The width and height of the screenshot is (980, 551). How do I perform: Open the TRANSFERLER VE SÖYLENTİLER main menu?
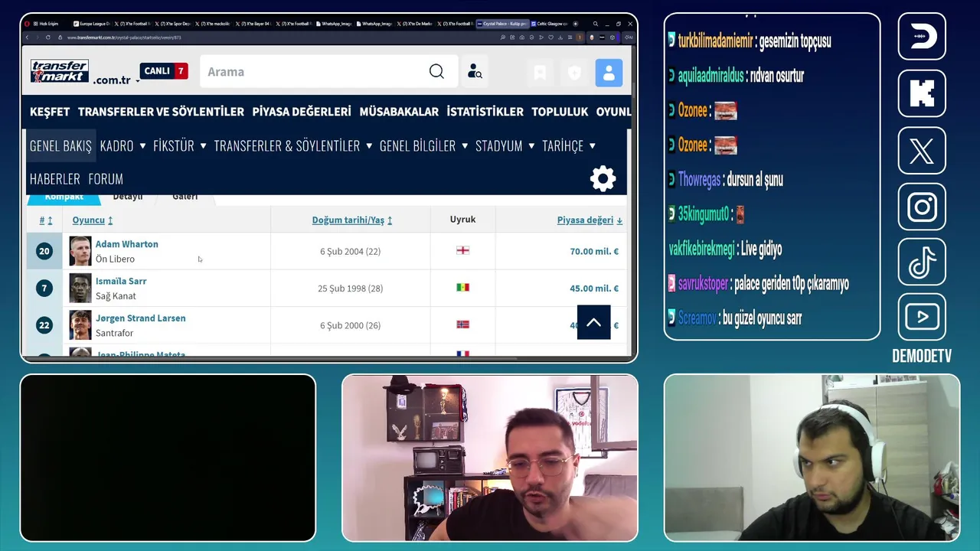click(x=161, y=112)
